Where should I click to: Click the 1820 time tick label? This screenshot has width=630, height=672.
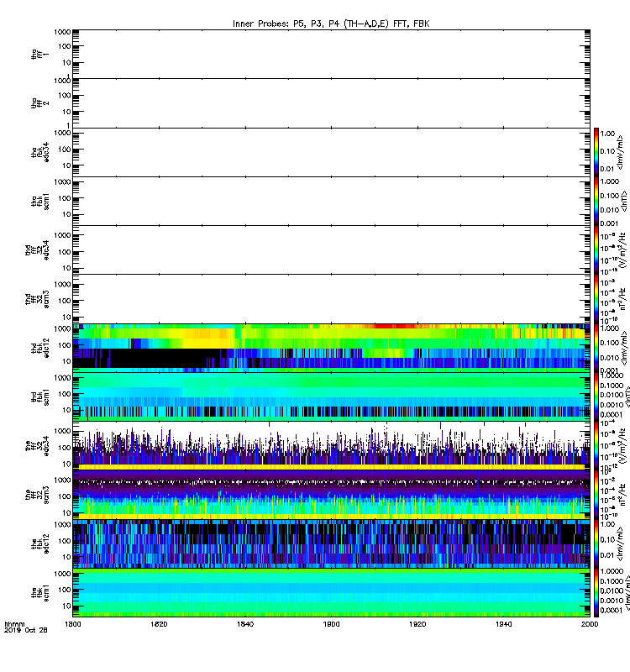(x=159, y=624)
